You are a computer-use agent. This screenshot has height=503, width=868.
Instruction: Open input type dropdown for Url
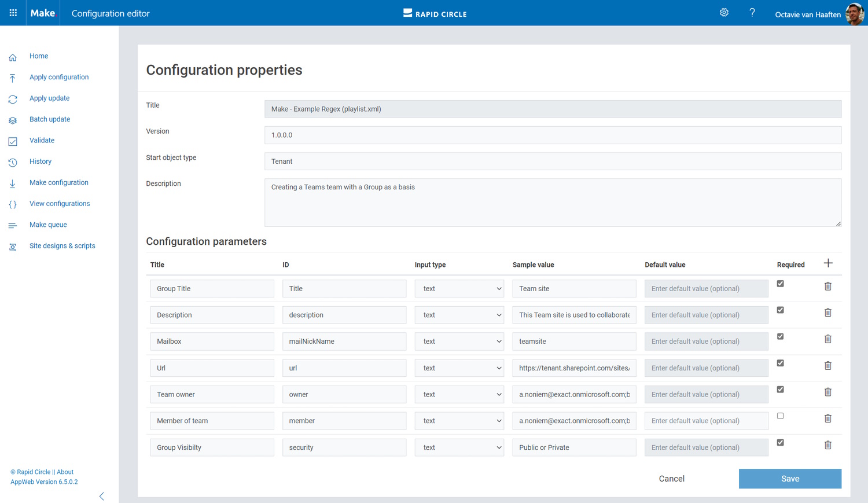pos(459,368)
